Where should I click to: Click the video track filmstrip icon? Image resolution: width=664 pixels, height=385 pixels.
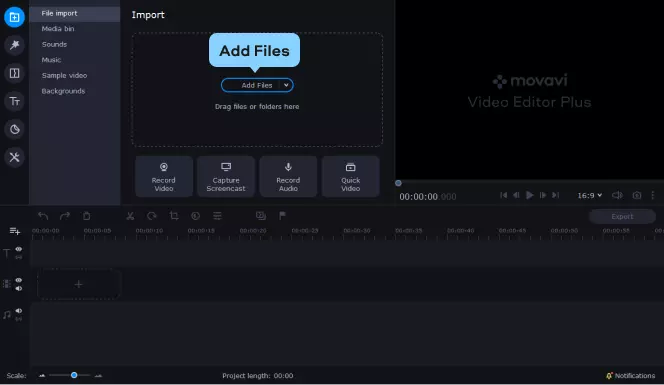(7, 284)
